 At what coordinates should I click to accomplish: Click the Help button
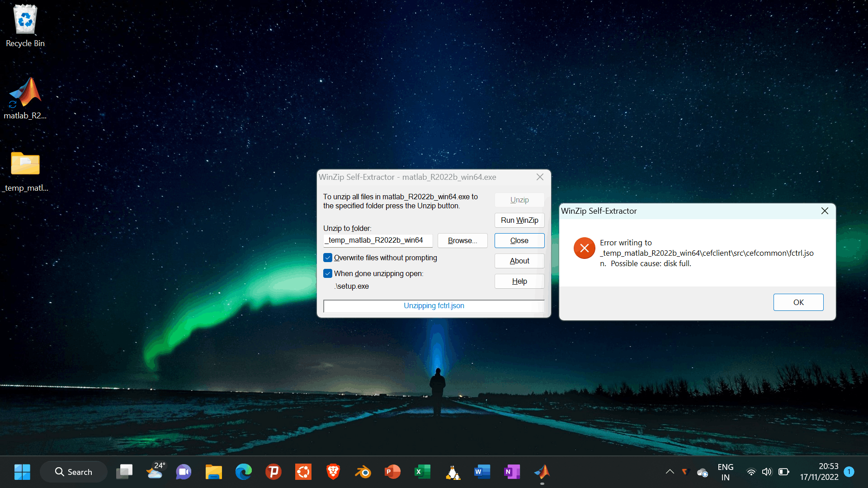[x=519, y=281]
